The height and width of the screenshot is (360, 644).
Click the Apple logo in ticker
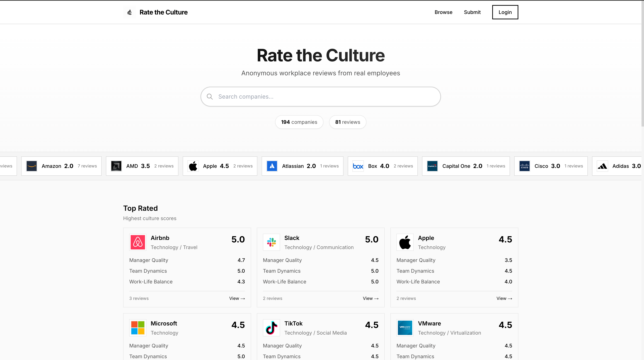pyautogui.click(x=193, y=166)
